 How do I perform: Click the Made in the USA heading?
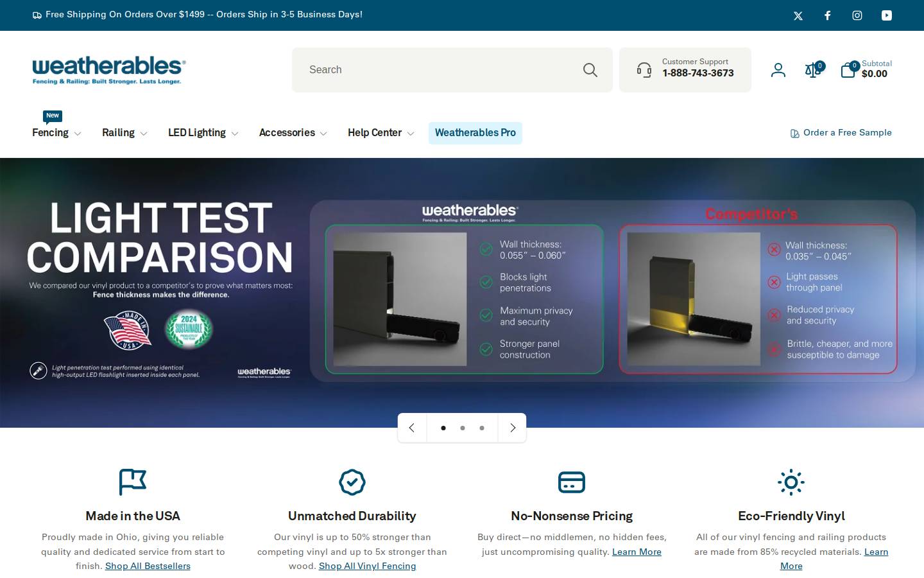(133, 516)
